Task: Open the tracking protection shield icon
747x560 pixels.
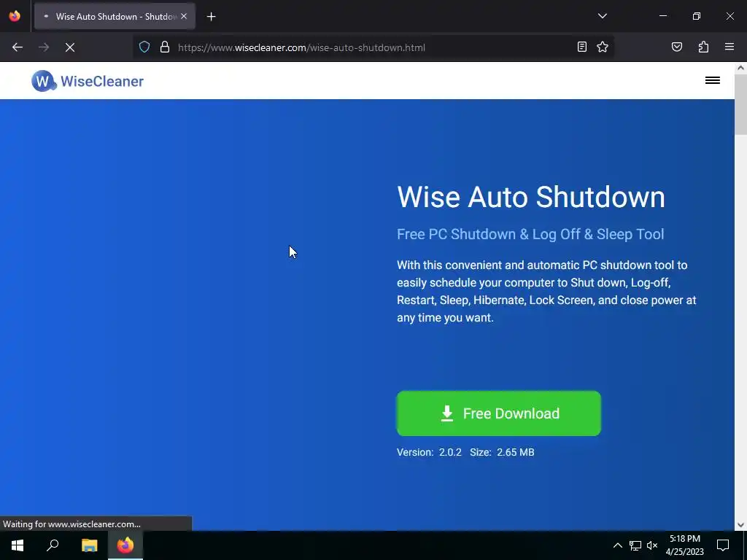Action: pyautogui.click(x=144, y=47)
